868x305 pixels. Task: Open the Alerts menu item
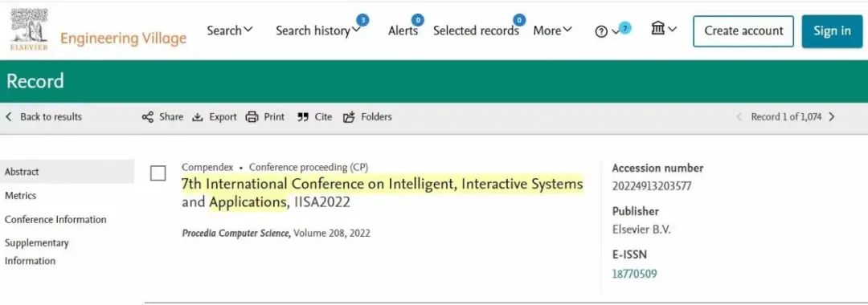(x=403, y=31)
